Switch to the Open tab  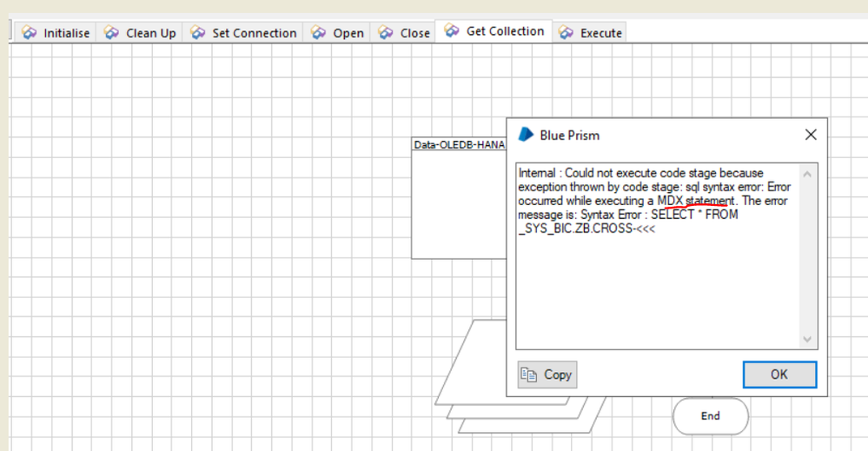point(348,33)
